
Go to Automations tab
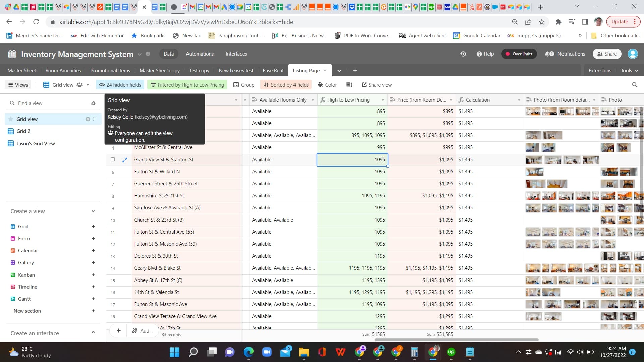point(200,54)
